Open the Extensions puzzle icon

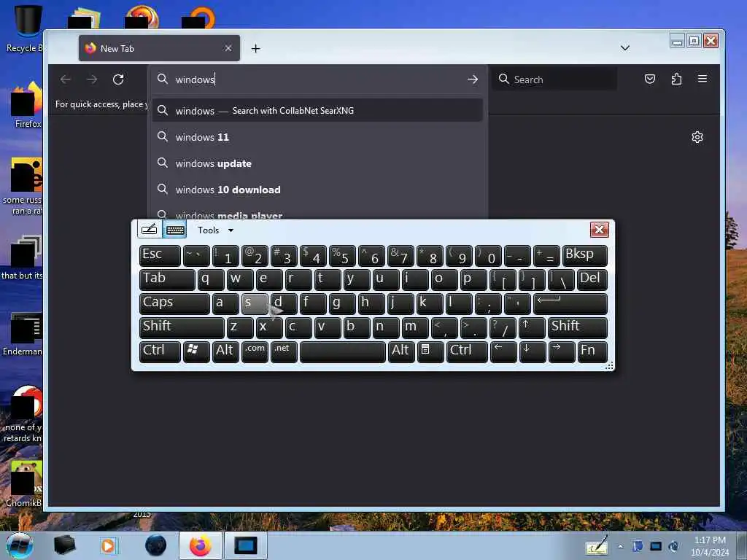676,79
